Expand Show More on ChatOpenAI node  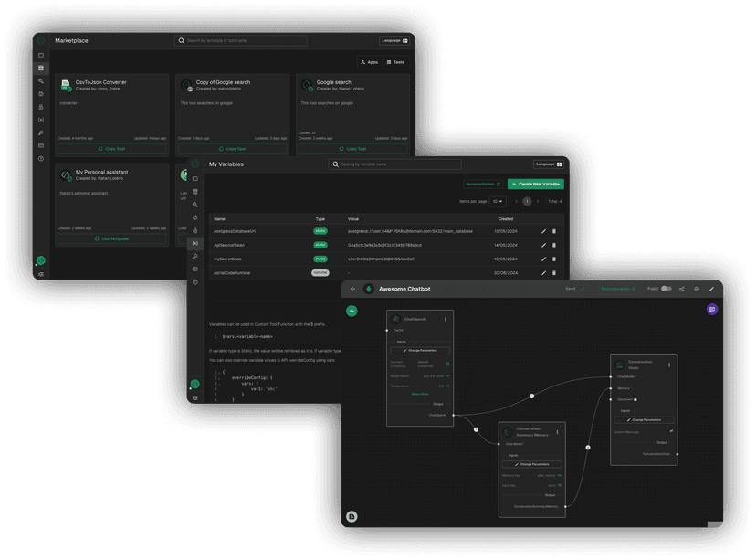click(420, 394)
